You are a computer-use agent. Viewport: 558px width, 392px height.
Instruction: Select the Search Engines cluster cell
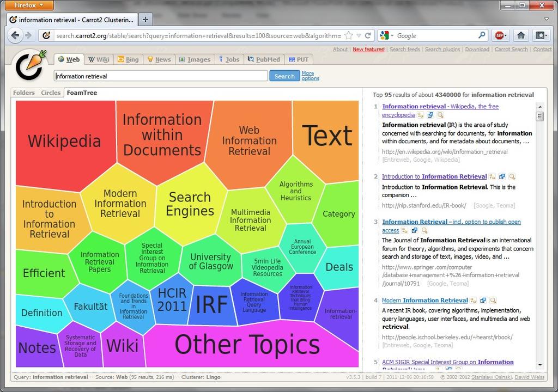(190, 204)
